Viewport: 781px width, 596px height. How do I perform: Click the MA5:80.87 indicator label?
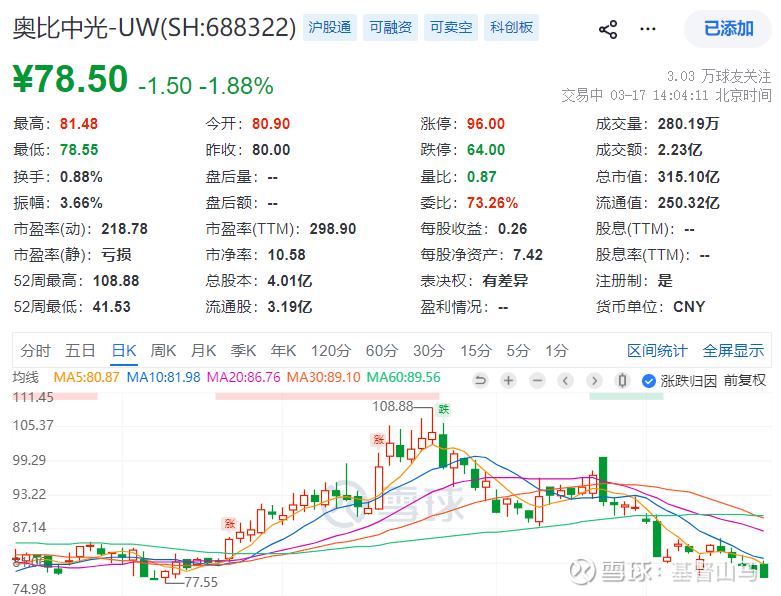(x=87, y=377)
